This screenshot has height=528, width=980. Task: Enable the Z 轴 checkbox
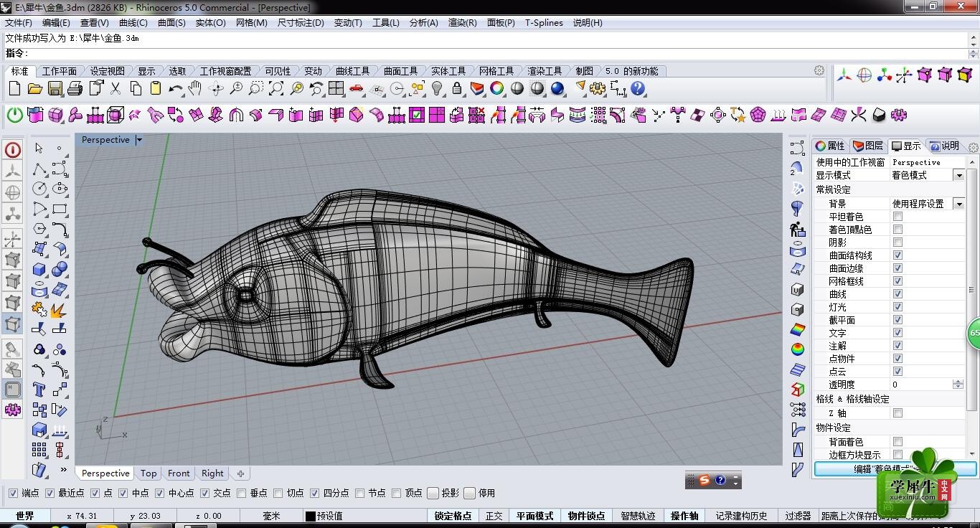897,413
